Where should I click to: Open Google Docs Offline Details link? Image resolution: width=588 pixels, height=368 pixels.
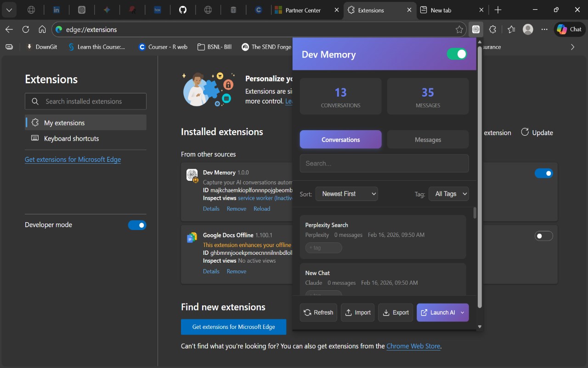click(x=211, y=271)
